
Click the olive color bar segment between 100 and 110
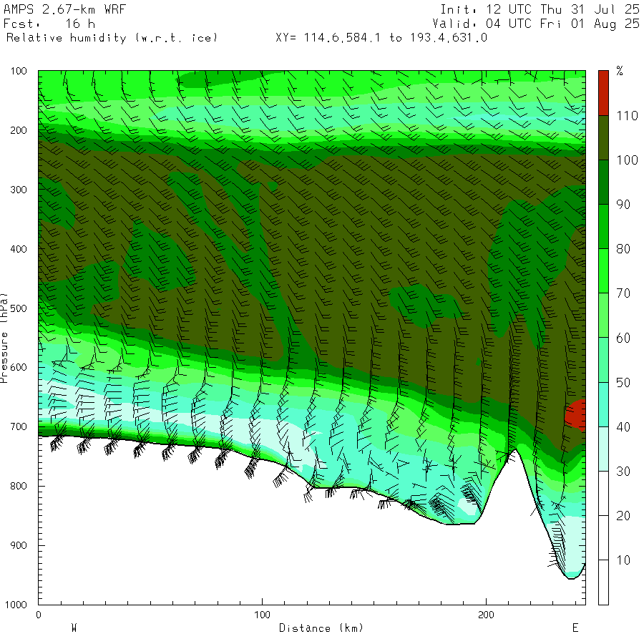[x=603, y=137]
